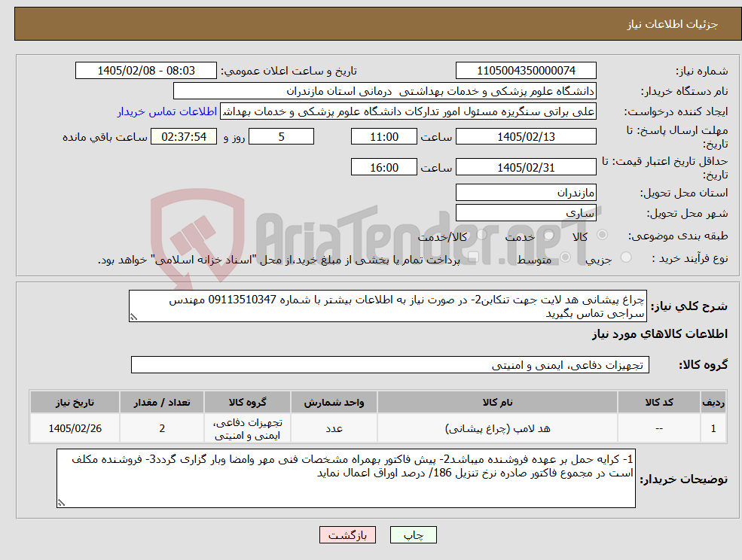Click the general description text area
This screenshot has width=742, height=560.
tap(387, 306)
